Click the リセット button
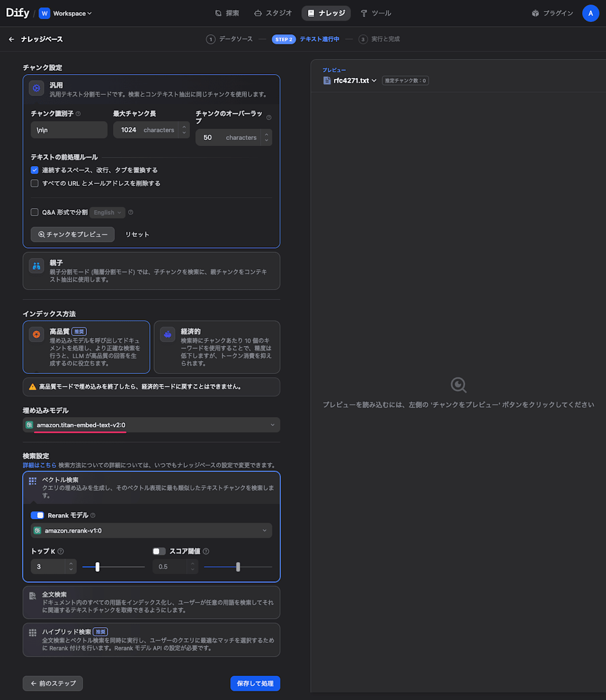Screen dimensions: 606x700 tap(137, 234)
